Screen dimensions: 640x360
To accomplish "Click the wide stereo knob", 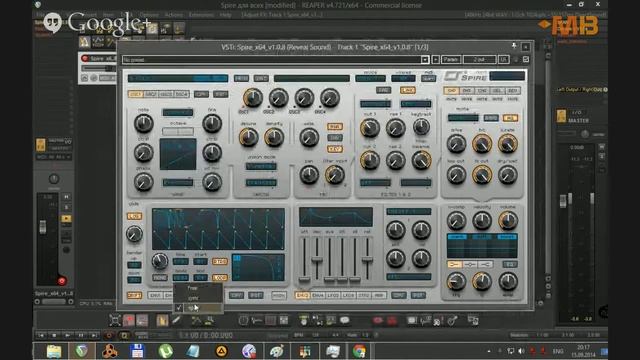I will [309, 138].
